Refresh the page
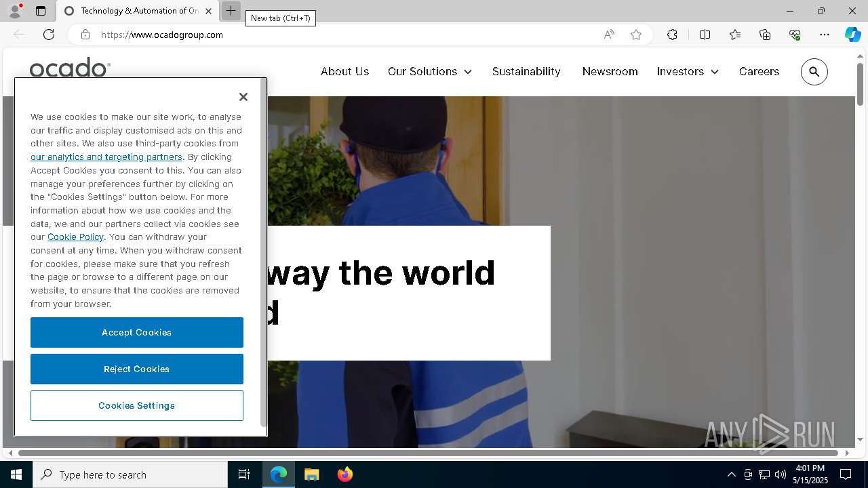Image resolution: width=868 pixels, height=488 pixels. (x=49, y=35)
